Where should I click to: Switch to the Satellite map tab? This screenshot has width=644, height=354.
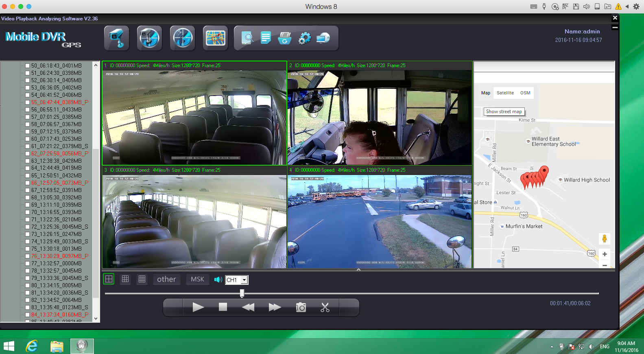(505, 93)
